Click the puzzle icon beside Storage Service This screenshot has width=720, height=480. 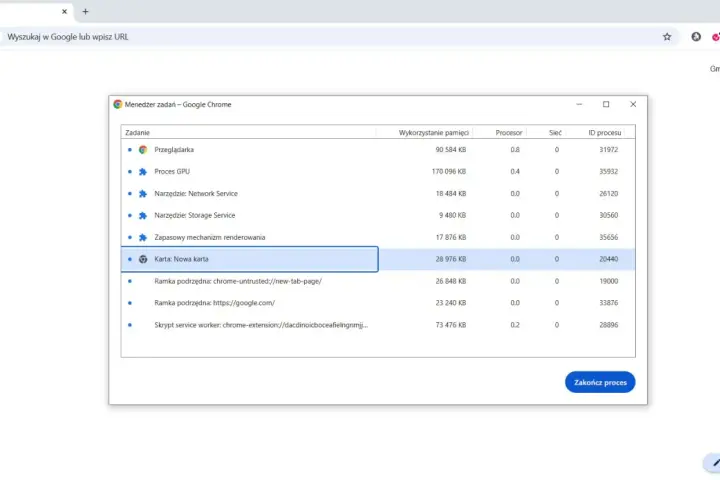143,215
